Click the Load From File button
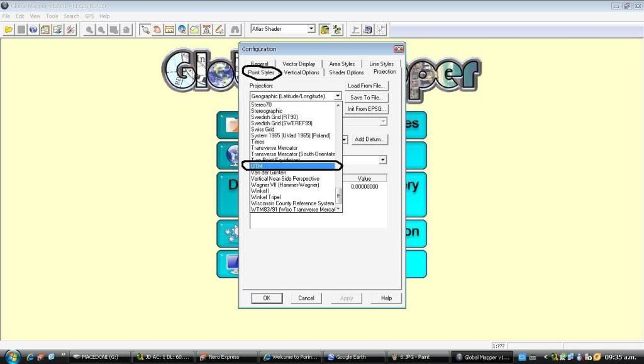644x364 pixels. pyautogui.click(x=367, y=86)
